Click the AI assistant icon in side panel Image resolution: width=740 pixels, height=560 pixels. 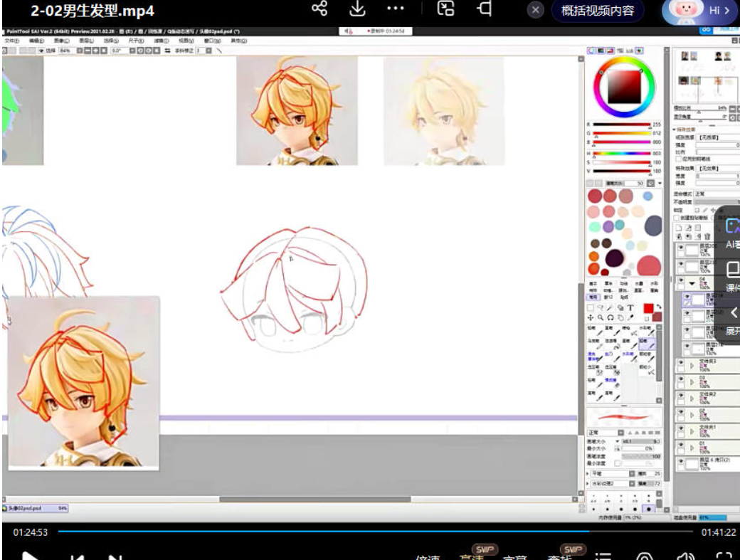click(732, 226)
